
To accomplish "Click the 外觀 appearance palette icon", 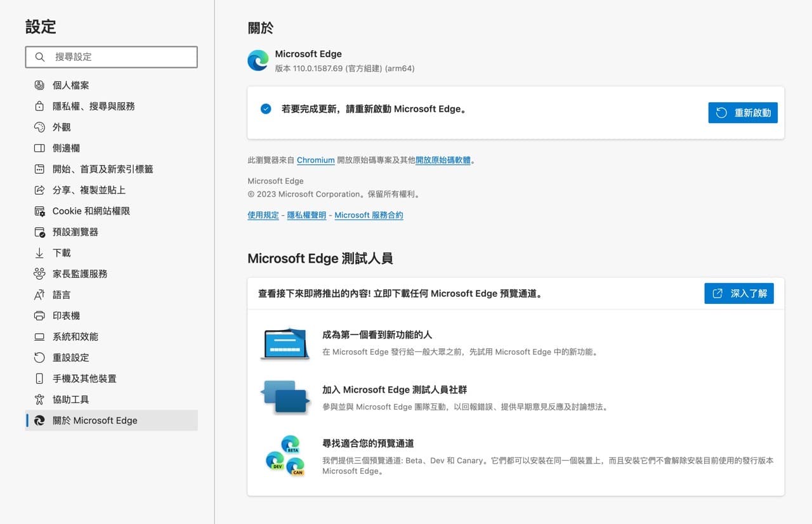I will coord(39,127).
